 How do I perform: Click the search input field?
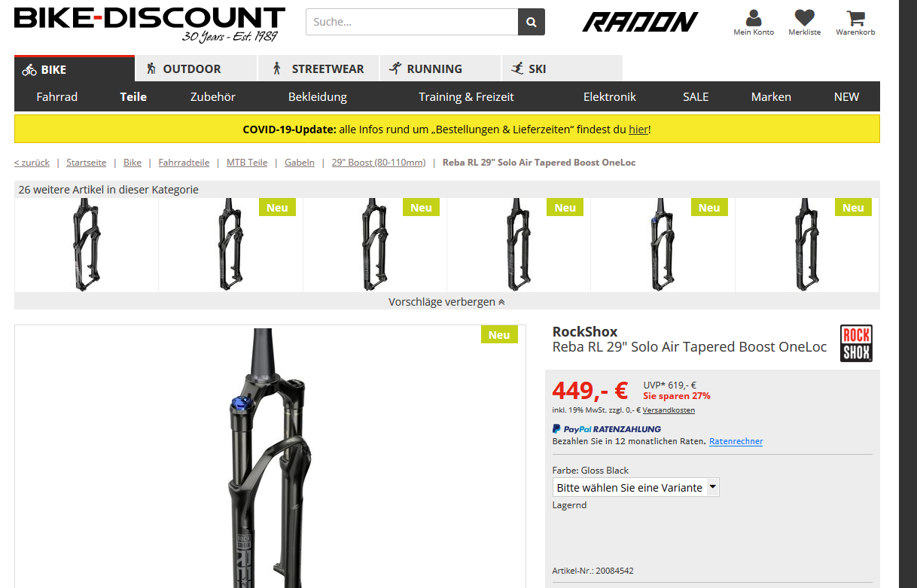coord(412,22)
